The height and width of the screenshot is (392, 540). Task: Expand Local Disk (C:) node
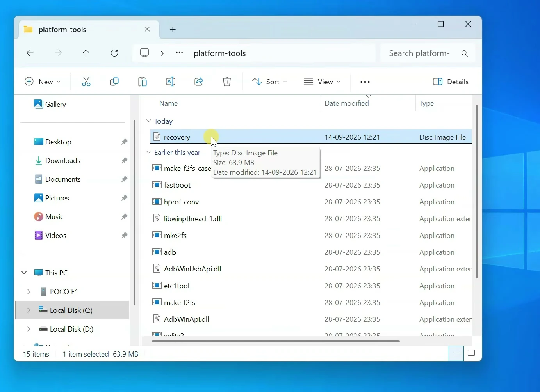coord(29,310)
